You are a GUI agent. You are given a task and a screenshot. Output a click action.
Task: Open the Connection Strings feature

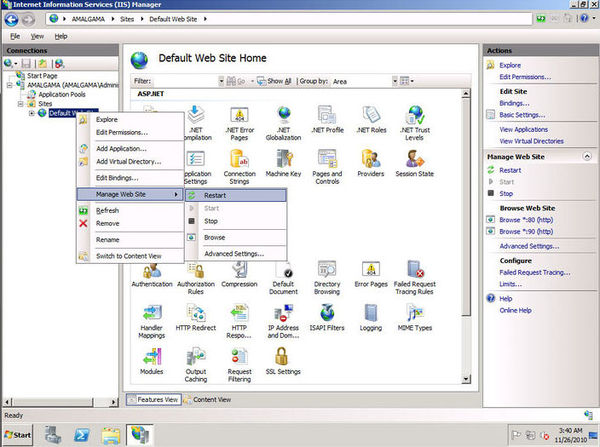[240, 167]
